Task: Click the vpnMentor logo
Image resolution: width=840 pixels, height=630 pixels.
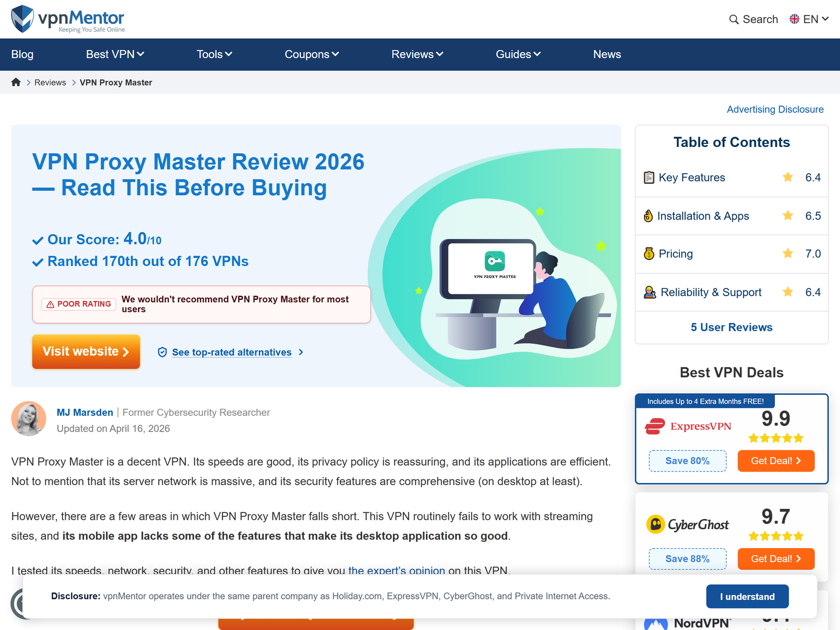Action: (68, 19)
